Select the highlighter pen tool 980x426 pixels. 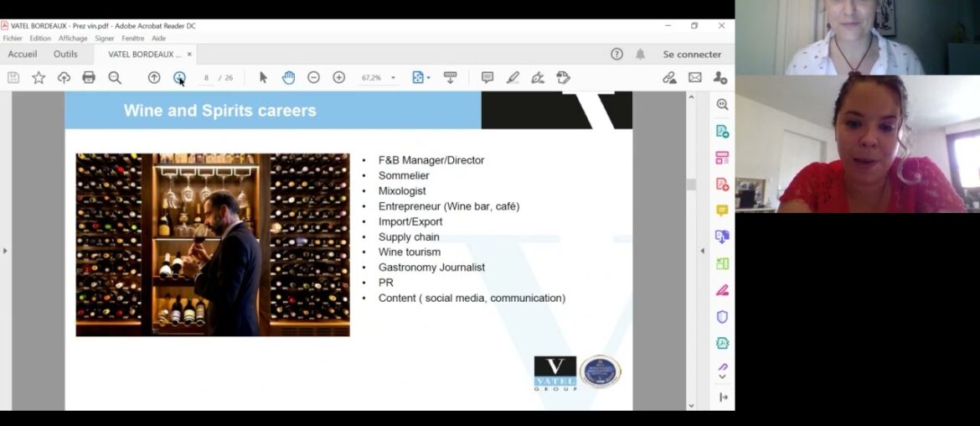coord(513,78)
